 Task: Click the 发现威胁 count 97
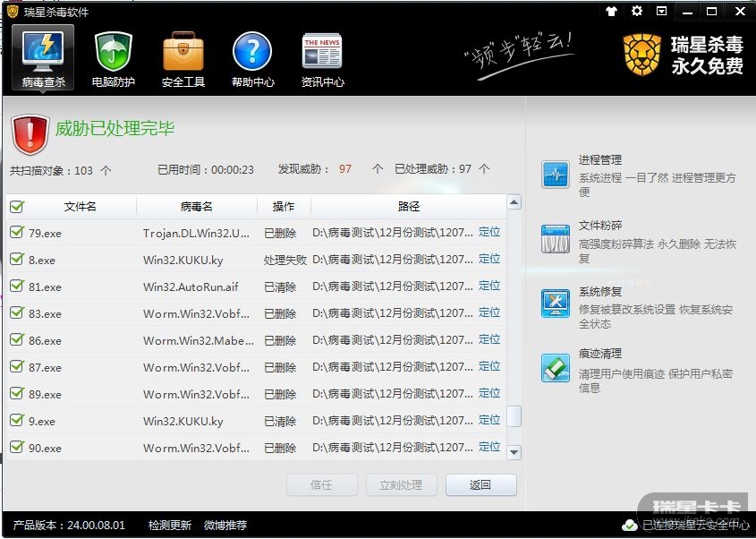pos(344,169)
